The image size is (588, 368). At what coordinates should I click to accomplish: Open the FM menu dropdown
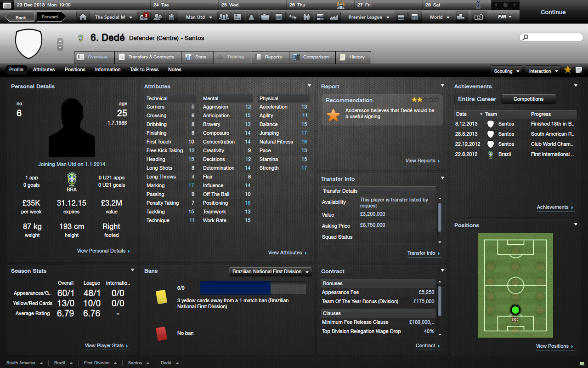tap(505, 17)
